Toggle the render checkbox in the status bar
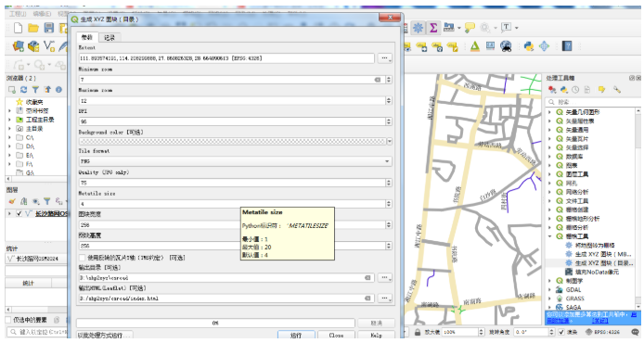Image resolution: width=644 pixels, height=343 pixels. coord(561,332)
